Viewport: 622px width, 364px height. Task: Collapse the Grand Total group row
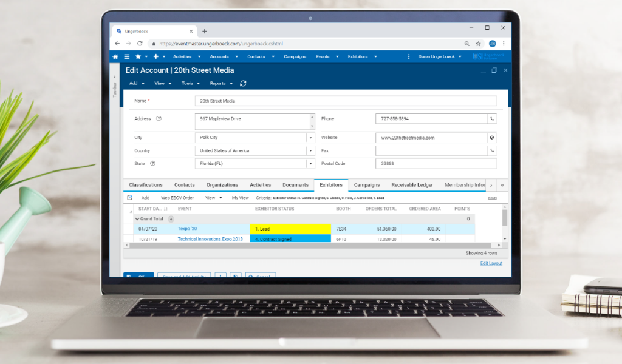[x=137, y=219]
